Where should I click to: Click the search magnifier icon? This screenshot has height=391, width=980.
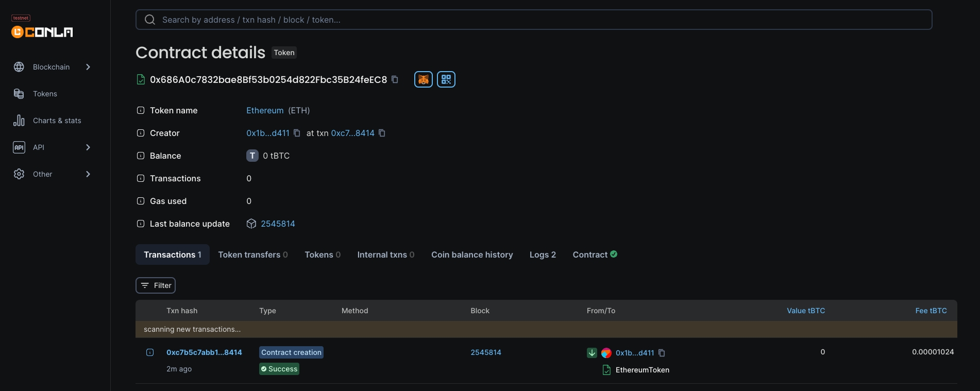150,20
